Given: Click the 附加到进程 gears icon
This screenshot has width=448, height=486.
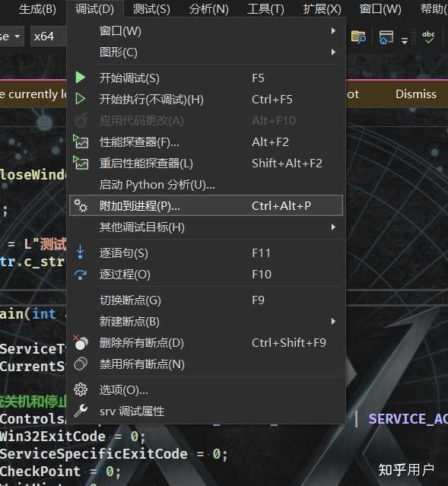Looking at the screenshot, I should click(x=81, y=205).
